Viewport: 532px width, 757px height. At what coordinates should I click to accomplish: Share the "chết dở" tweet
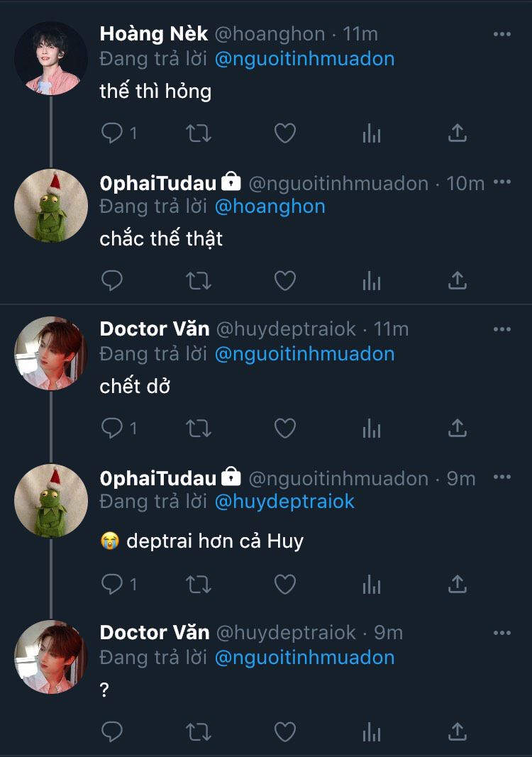(x=458, y=428)
